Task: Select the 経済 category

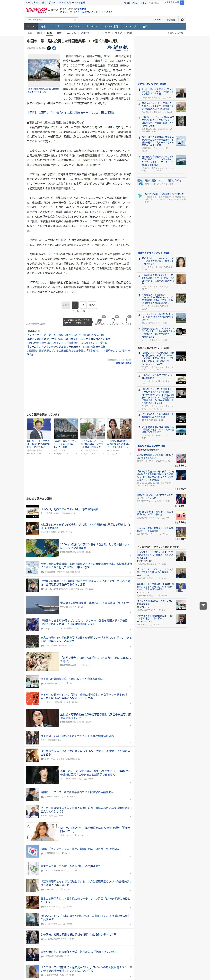Action: pyautogui.click(x=59, y=33)
